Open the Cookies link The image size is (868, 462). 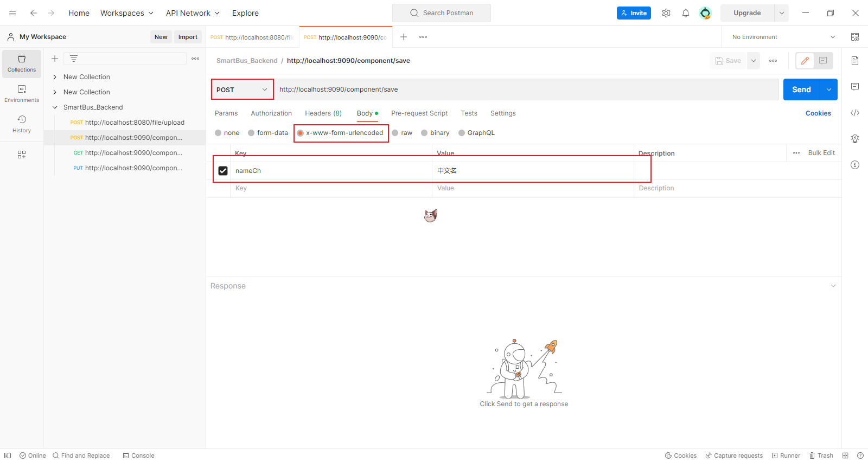(818, 113)
